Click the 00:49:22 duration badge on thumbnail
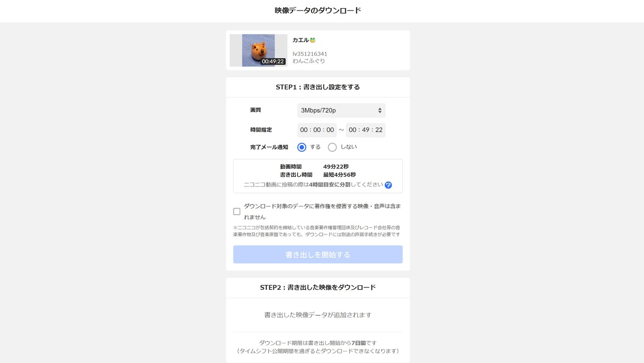644x363 pixels. tap(273, 62)
